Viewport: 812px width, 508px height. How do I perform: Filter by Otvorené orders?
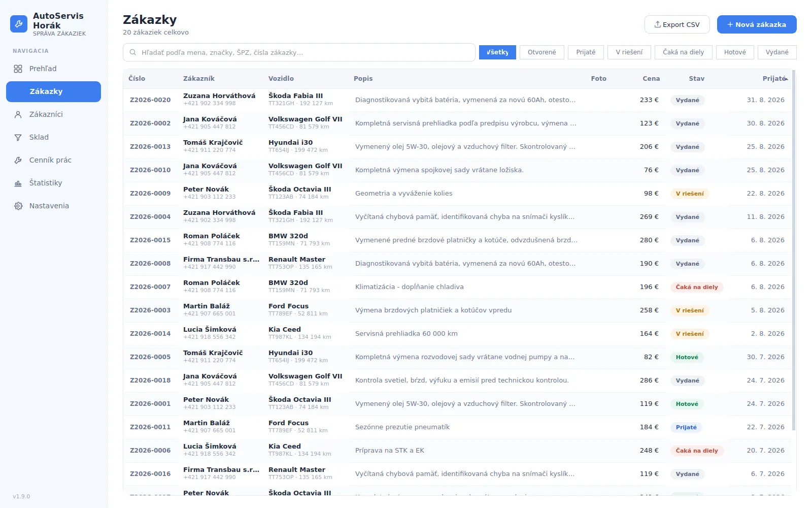click(x=542, y=52)
